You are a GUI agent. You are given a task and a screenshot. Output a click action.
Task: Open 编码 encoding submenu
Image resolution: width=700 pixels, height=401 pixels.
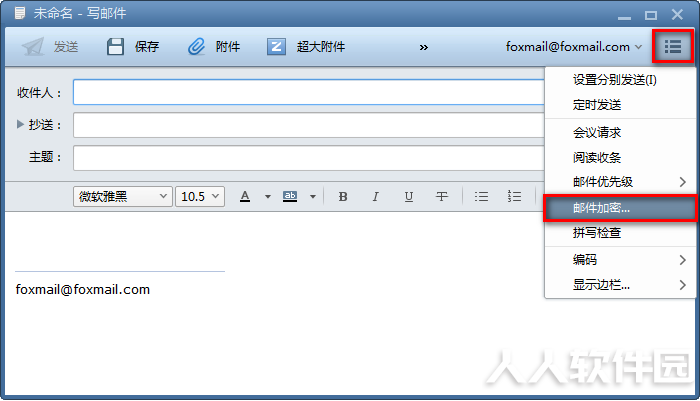point(620,259)
